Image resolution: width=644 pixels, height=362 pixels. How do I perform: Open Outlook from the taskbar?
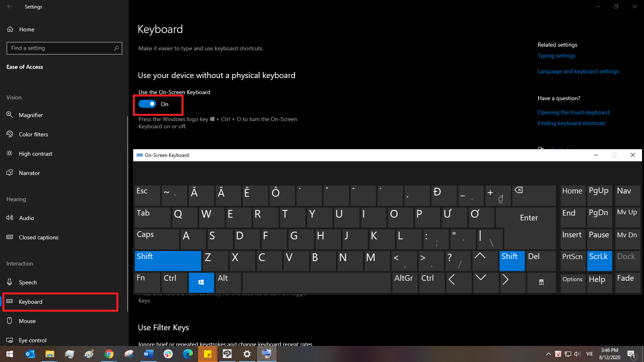click(30, 354)
